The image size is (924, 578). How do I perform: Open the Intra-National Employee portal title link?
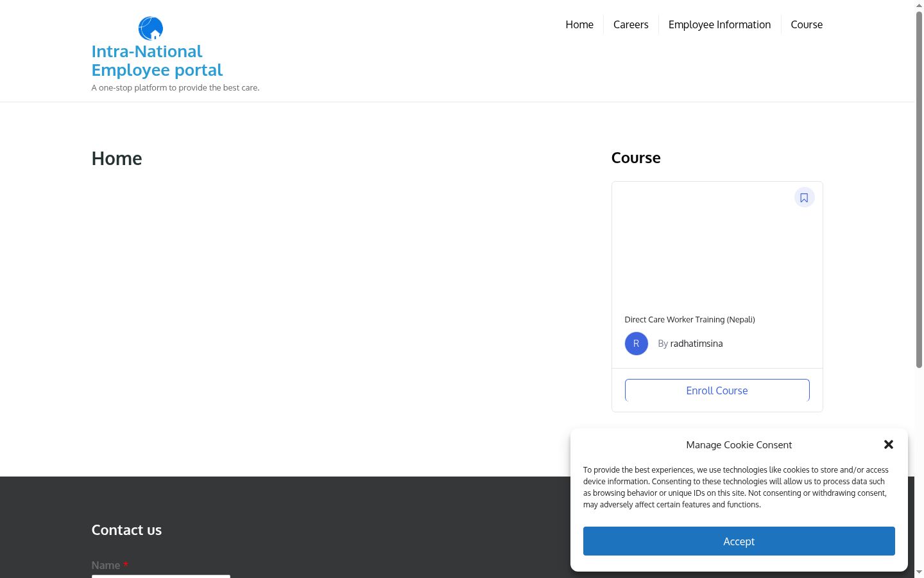[x=157, y=60]
